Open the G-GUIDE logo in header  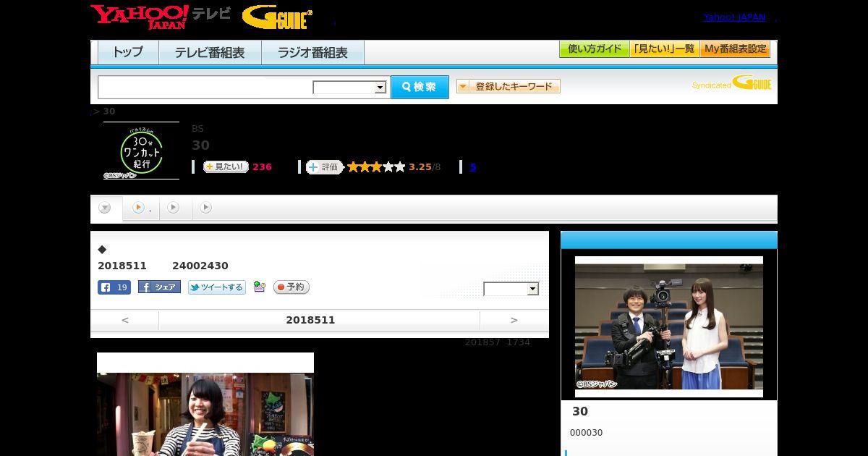point(277,17)
